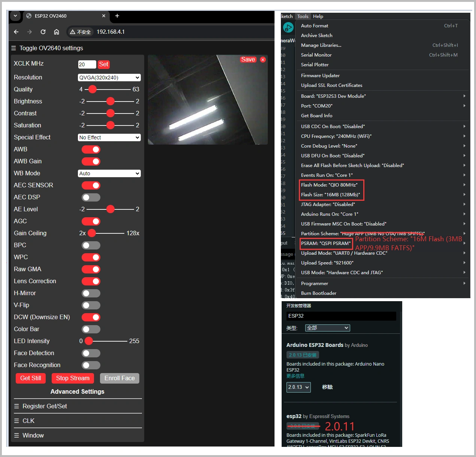Image resolution: width=476 pixels, height=457 pixels.
Task: Click the Arduino IDE verify logo icon
Action: pos(288,27)
